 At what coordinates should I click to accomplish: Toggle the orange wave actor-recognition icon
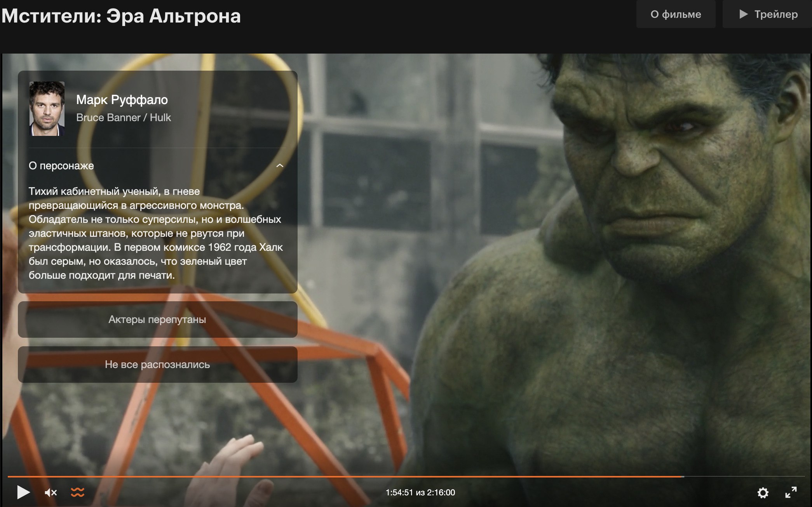click(78, 492)
